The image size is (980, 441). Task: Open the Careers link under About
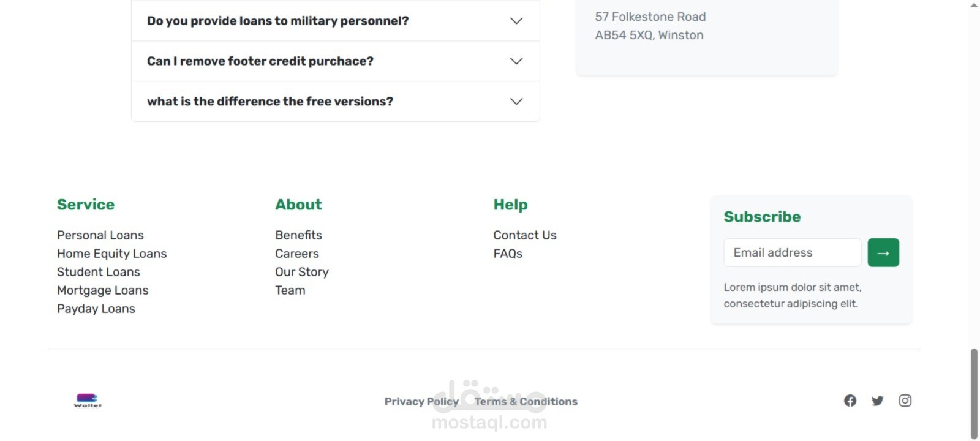(297, 254)
